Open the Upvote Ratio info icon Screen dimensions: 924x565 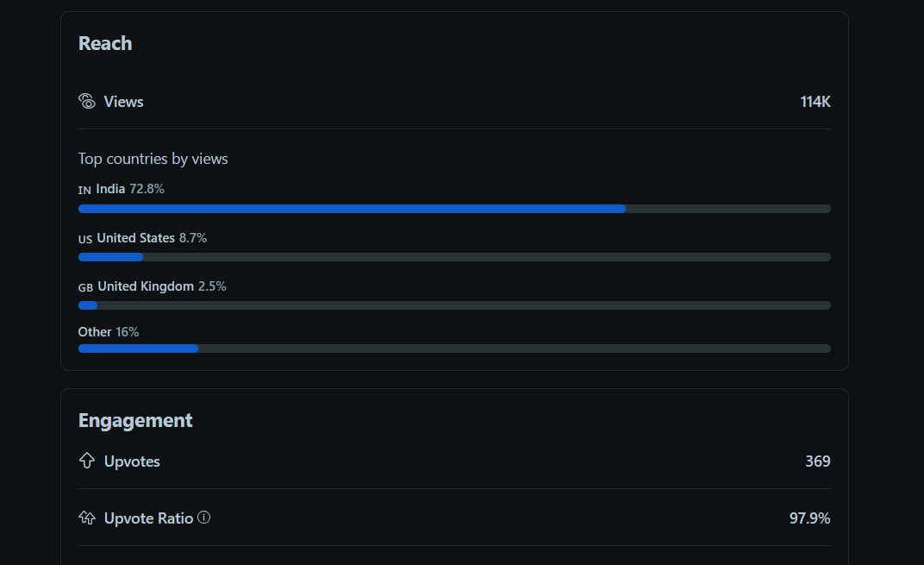[204, 518]
